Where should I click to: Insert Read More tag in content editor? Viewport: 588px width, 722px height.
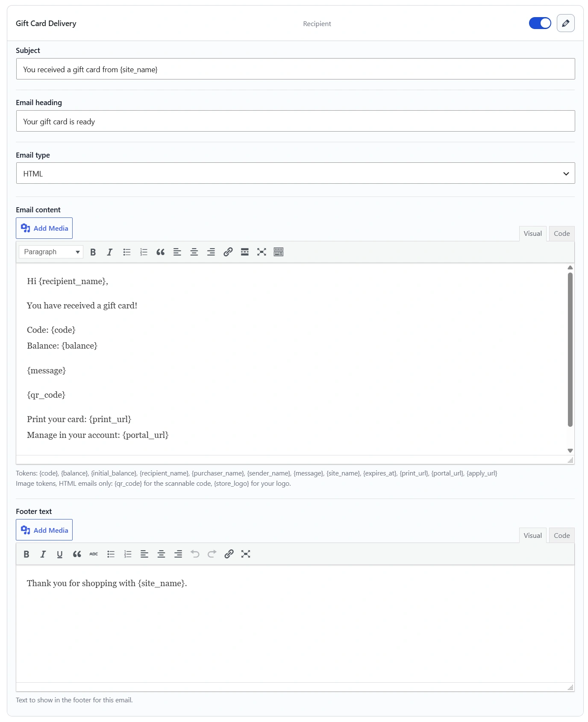[x=244, y=252]
